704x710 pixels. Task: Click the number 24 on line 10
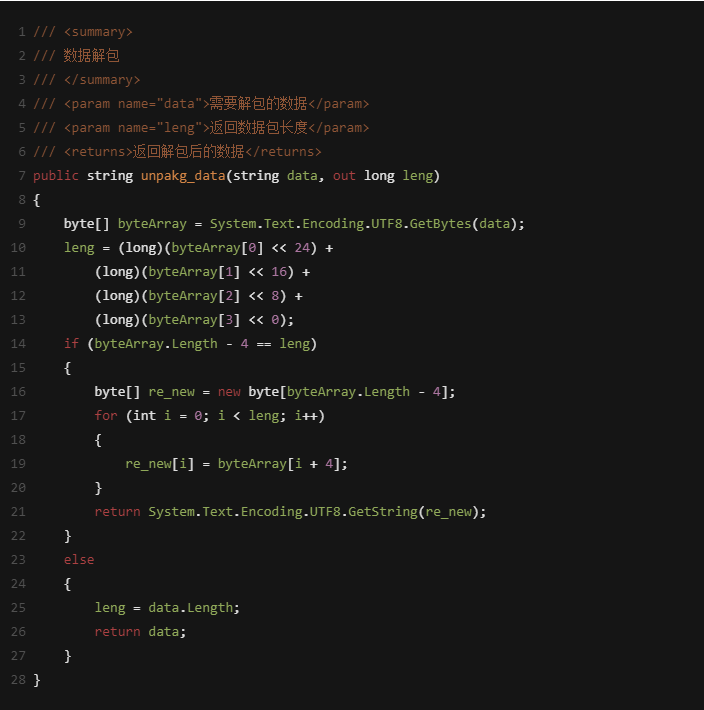302,248
